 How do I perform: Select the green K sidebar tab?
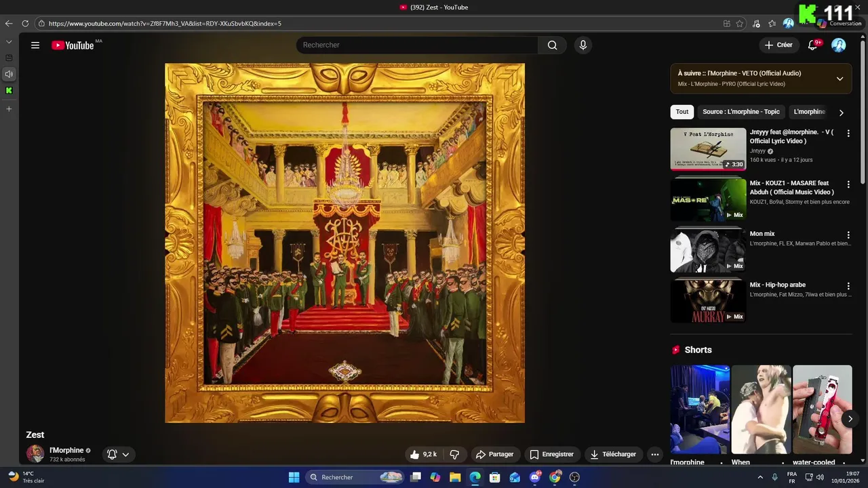[x=9, y=90]
